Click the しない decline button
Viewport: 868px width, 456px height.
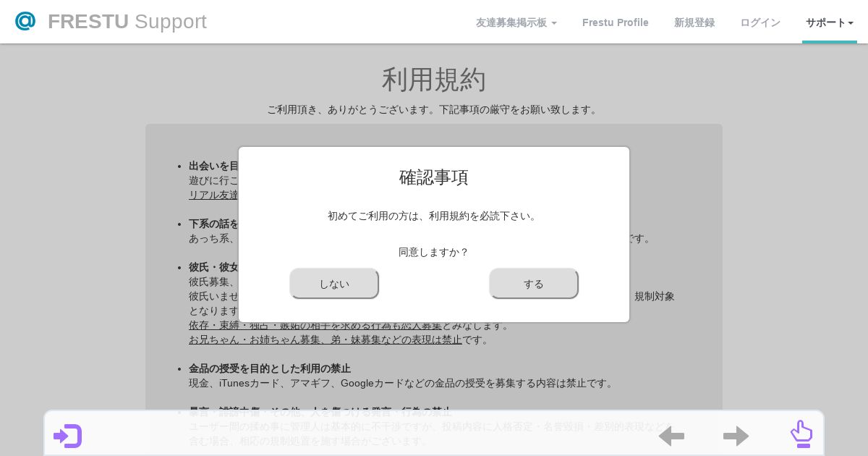pyautogui.click(x=334, y=284)
